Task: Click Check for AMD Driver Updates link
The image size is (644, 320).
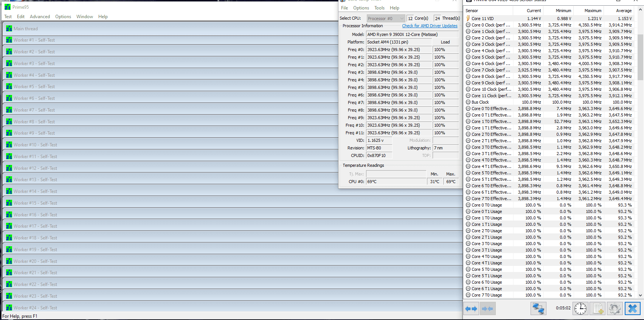Action: (430, 26)
